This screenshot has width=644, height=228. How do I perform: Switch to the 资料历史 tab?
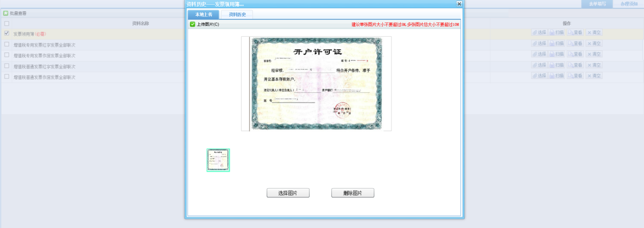tap(237, 14)
